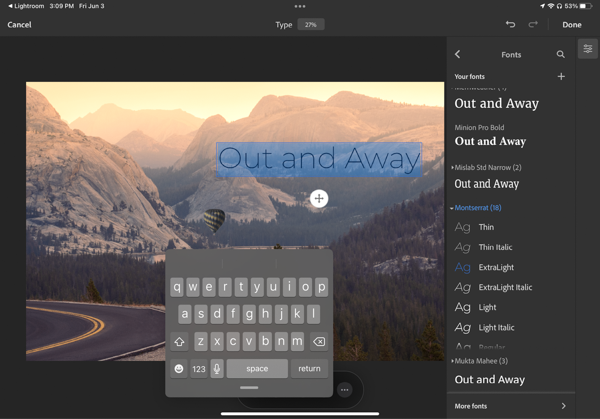Choose the Minion Pro Bold font preview

(490, 141)
